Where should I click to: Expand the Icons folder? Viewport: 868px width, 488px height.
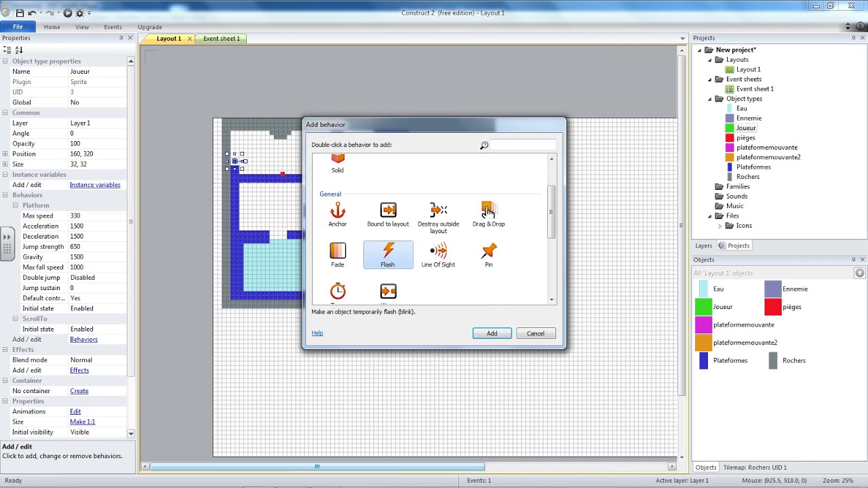coord(720,226)
